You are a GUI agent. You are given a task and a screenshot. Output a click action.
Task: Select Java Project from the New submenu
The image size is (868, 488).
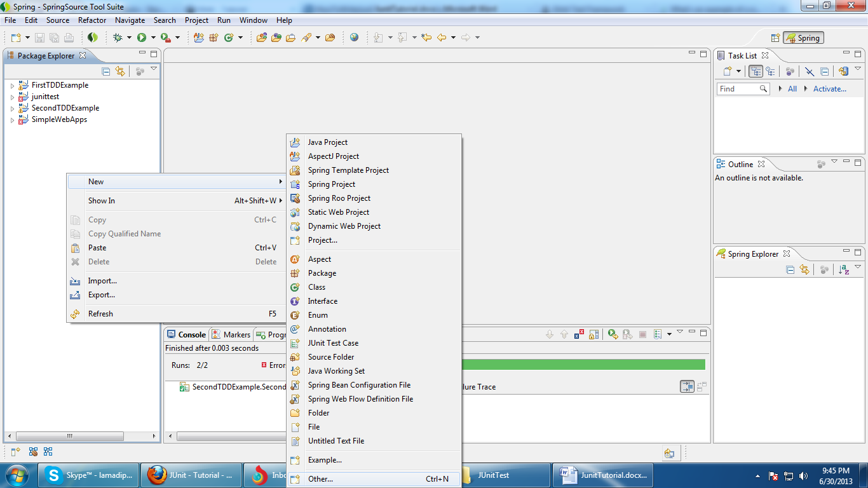point(374,142)
